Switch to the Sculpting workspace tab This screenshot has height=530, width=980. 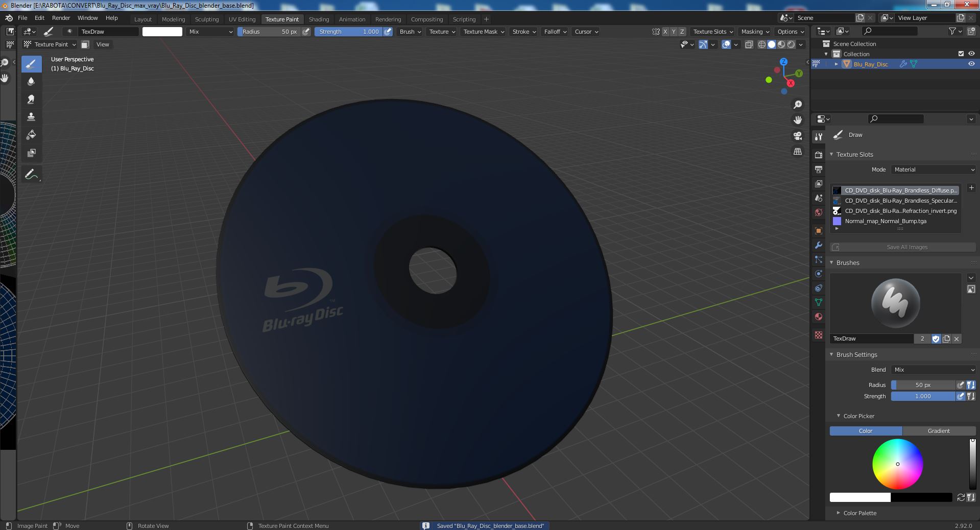tap(206, 19)
